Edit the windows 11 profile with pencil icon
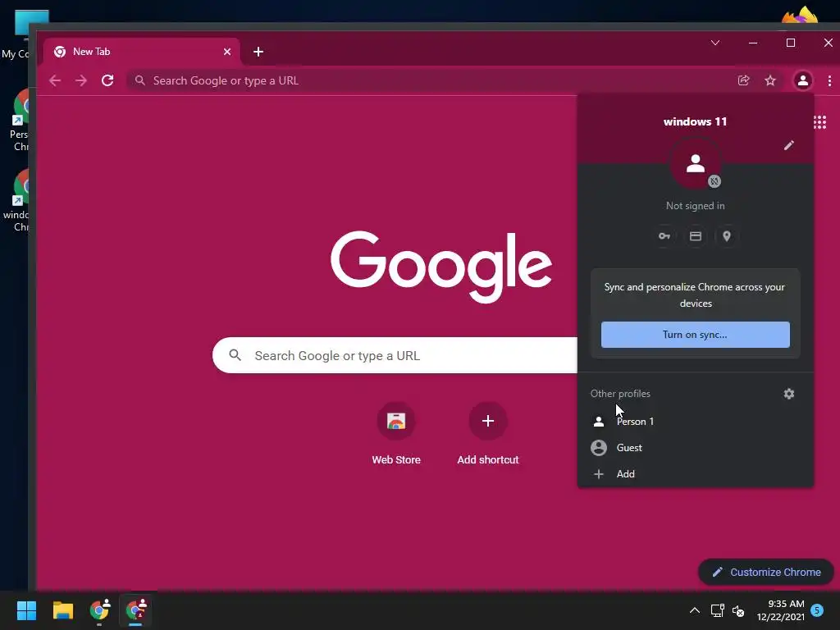 tap(788, 146)
